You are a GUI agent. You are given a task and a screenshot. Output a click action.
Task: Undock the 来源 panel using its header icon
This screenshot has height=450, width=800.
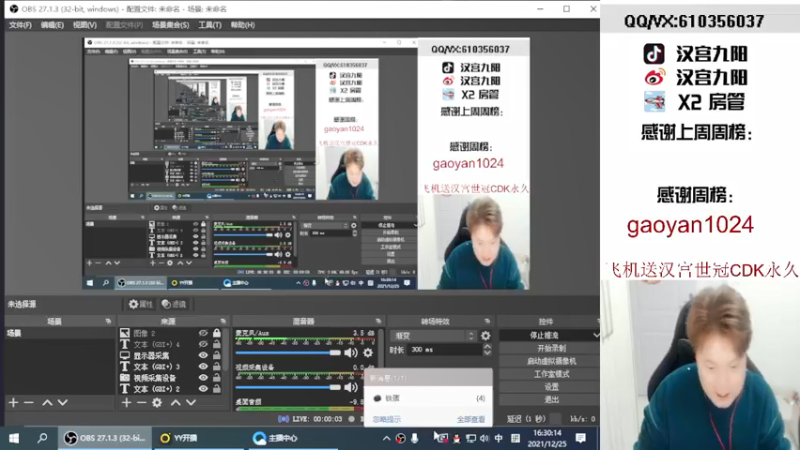tap(223, 321)
